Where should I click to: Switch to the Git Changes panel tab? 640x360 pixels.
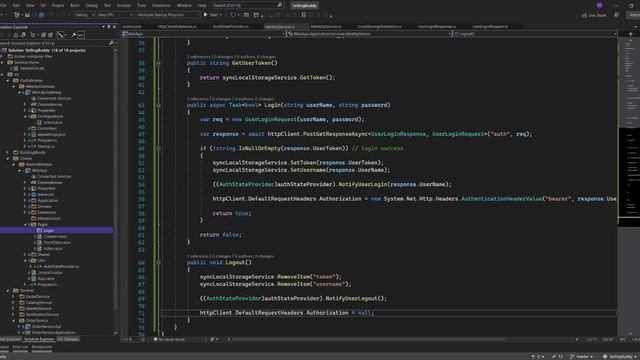point(68,339)
